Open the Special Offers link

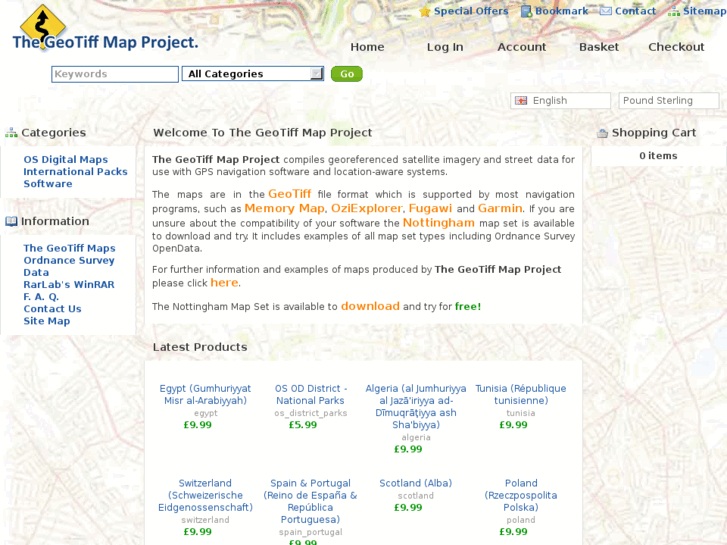click(471, 11)
